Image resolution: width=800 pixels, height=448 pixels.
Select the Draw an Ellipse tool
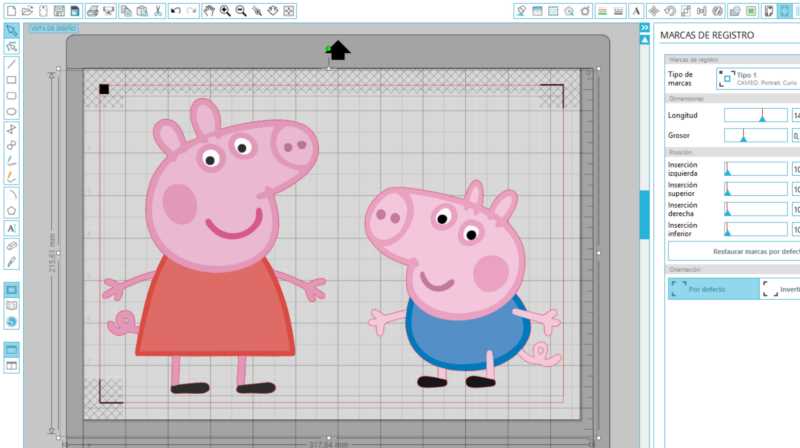[x=11, y=112]
